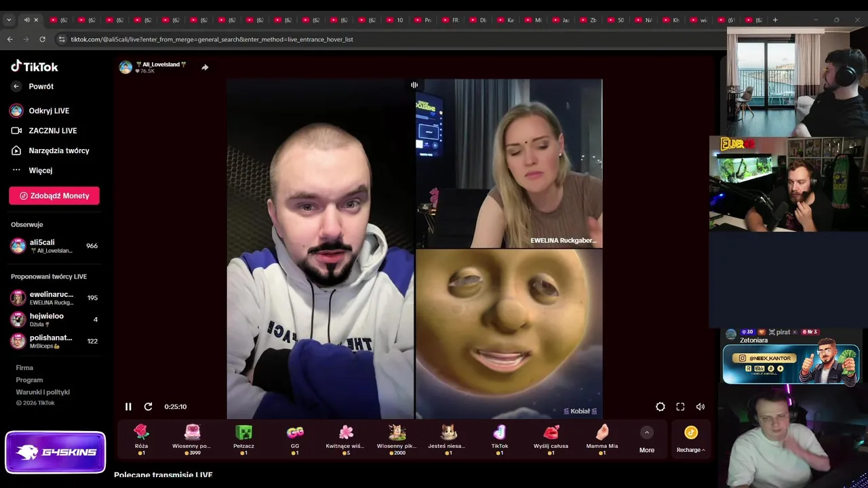Image resolution: width=868 pixels, height=488 pixels.
Task: Go back with the Powrót arrow
Action: pyautogui.click(x=16, y=87)
